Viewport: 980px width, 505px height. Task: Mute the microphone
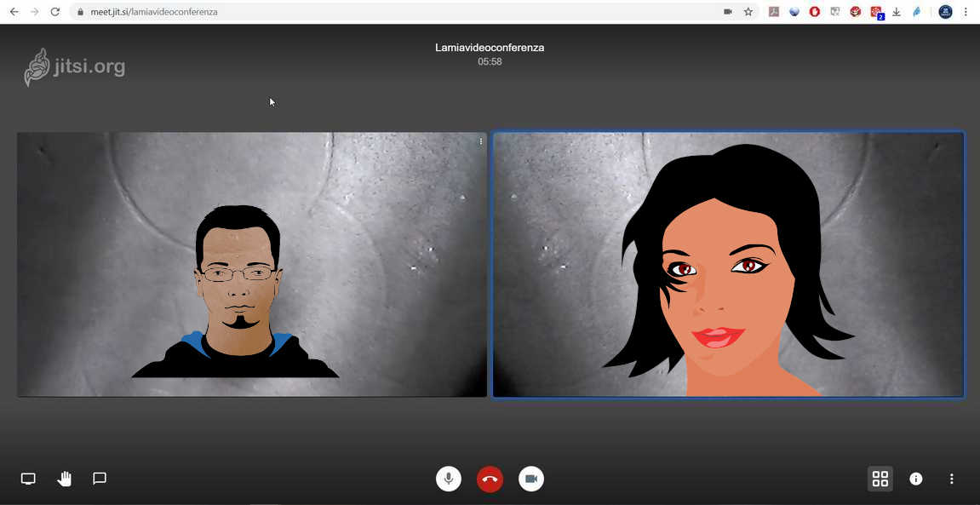449,479
